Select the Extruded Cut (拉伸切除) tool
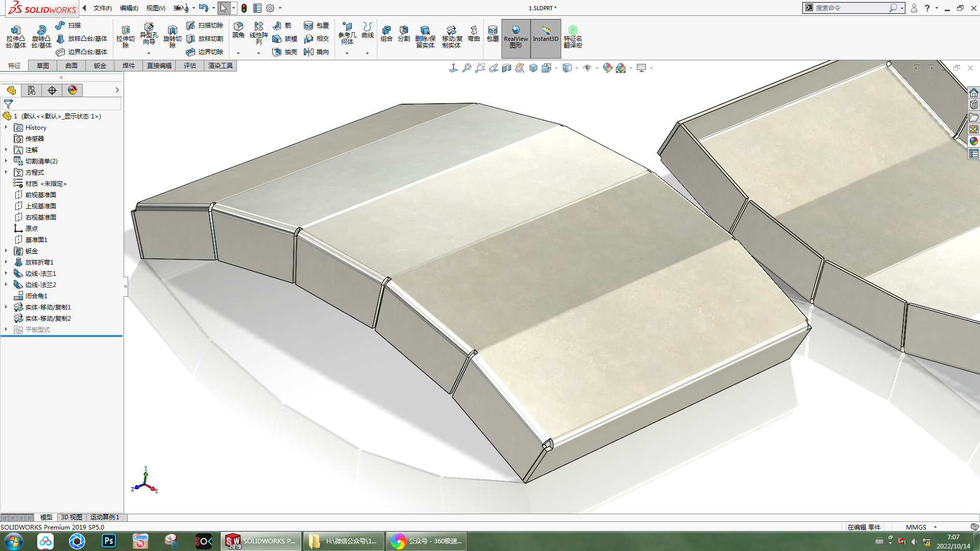Image resolution: width=980 pixels, height=551 pixels. coord(126,37)
